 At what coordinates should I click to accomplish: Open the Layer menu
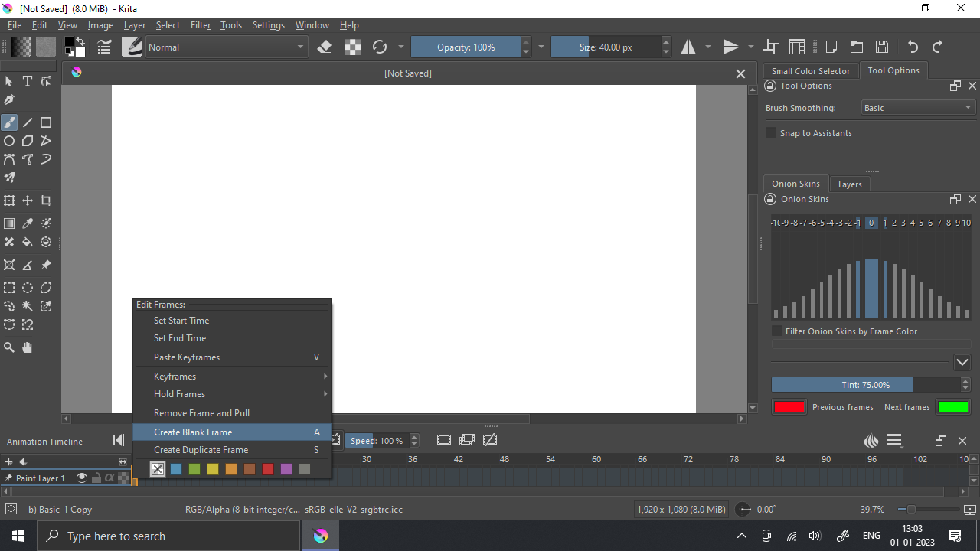coord(135,25)
